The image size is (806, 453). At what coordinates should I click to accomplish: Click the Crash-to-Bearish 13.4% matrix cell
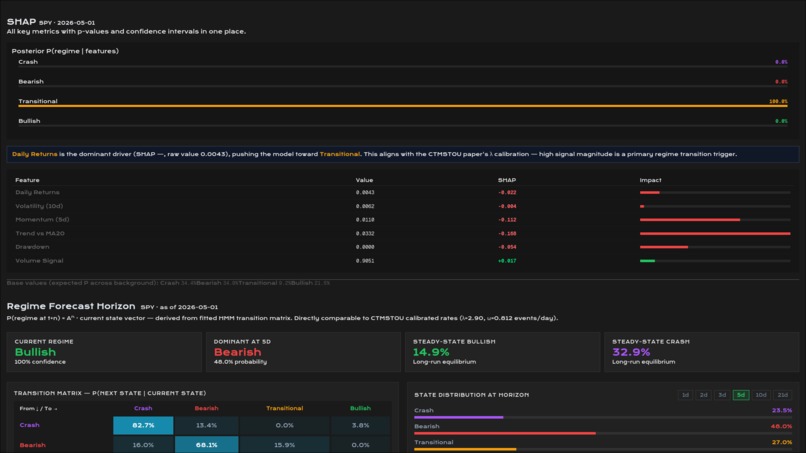pos(206,425)
